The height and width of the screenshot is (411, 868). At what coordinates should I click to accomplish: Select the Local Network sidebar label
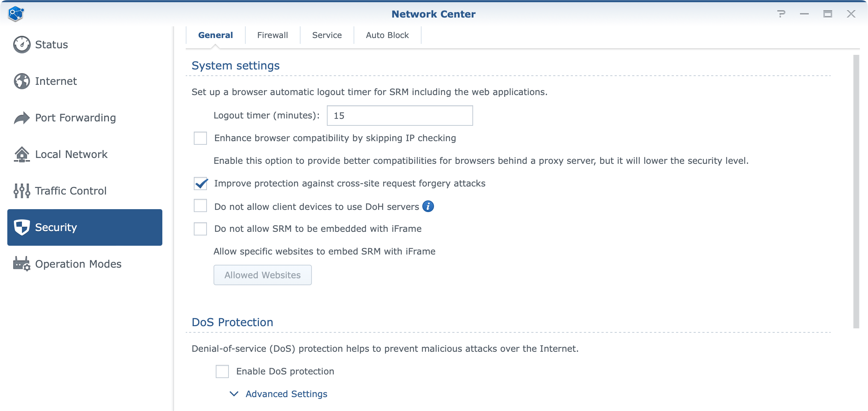[71, 154]
